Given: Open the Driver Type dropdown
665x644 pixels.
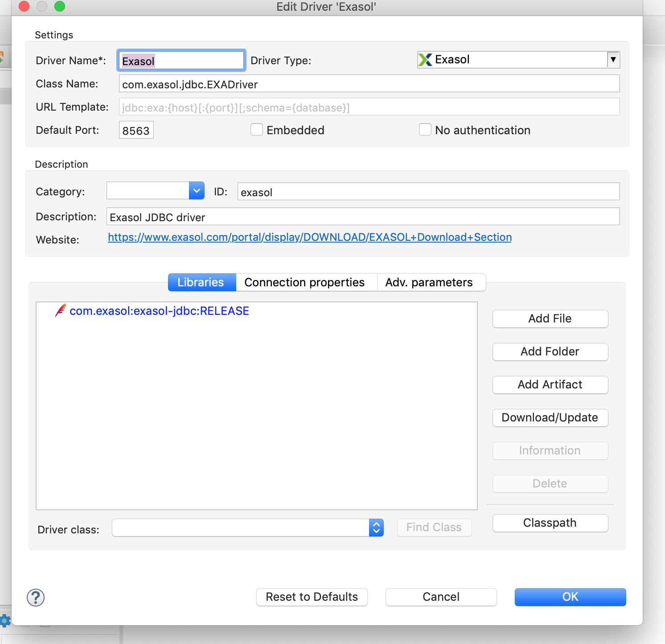Looking at the screenshot, I should pyautogui.click(x=614, y=59).
